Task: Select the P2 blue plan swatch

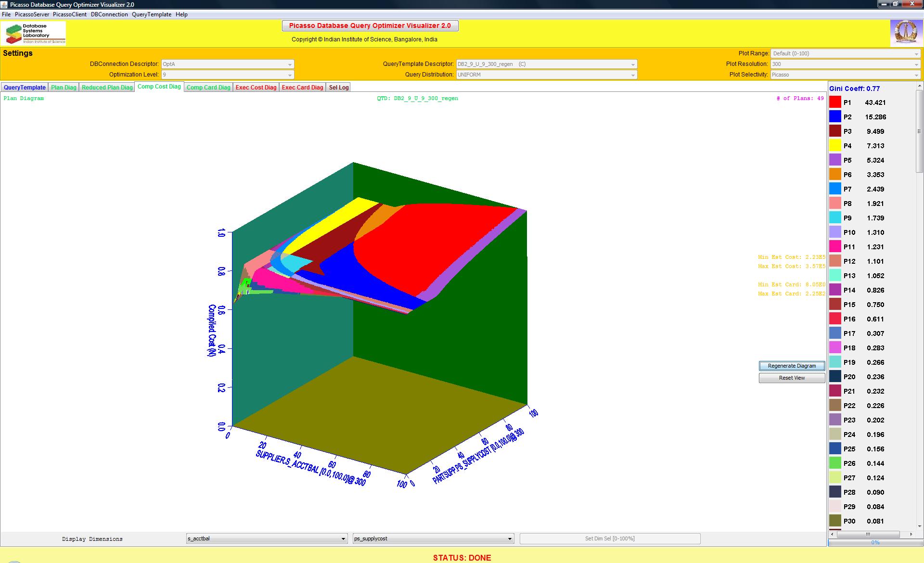Action: [835, 116]
